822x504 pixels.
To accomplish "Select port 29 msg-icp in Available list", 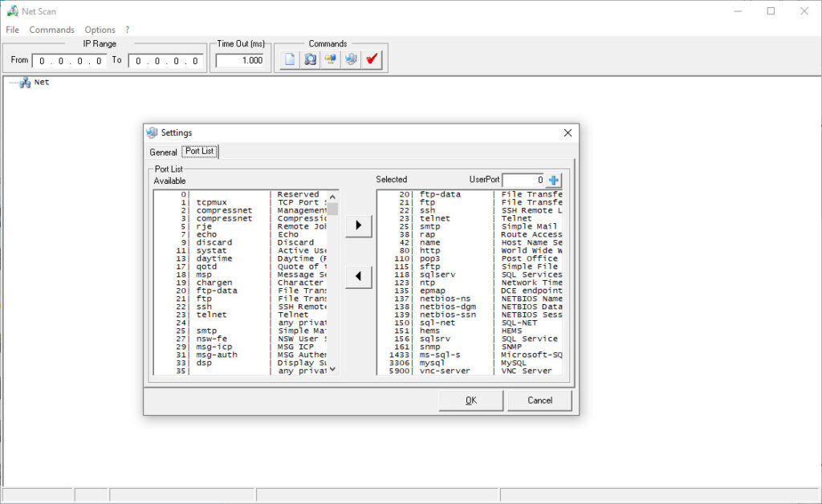I will click(241, 347).
